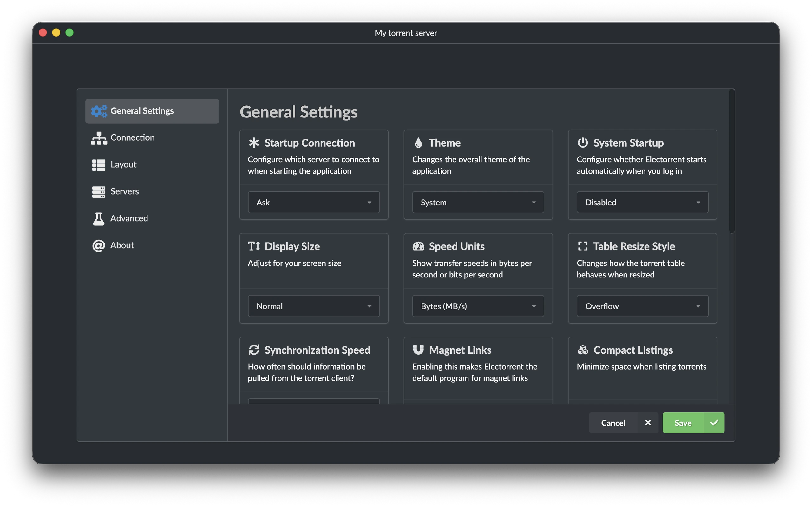Click the "Synchronization Speed" card title
The width and height of the screenshot is (812, 507).
pos(317,350)
